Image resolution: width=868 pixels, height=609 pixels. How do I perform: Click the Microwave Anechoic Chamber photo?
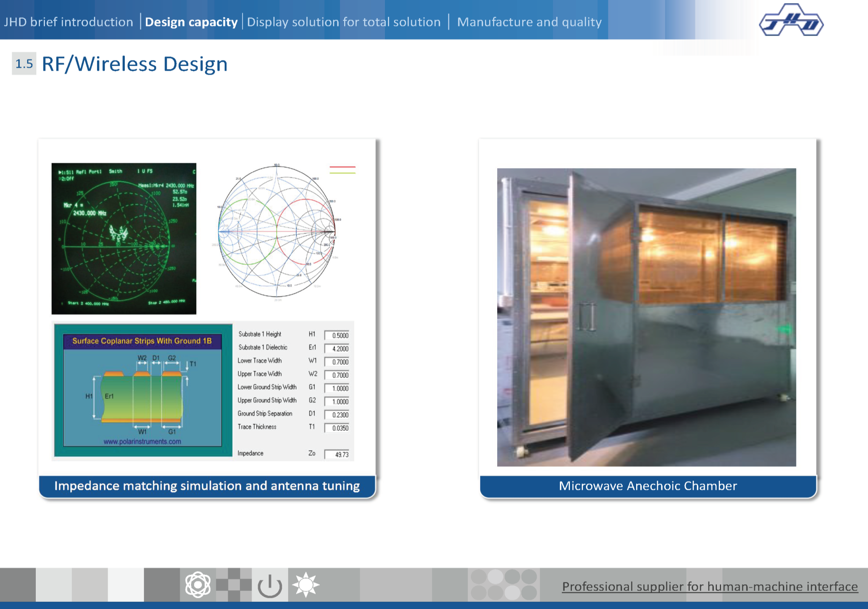point(646,317)
